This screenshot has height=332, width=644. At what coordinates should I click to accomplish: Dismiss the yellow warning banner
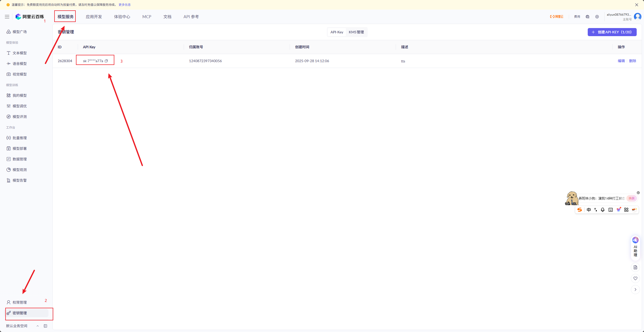coord(637,5)
